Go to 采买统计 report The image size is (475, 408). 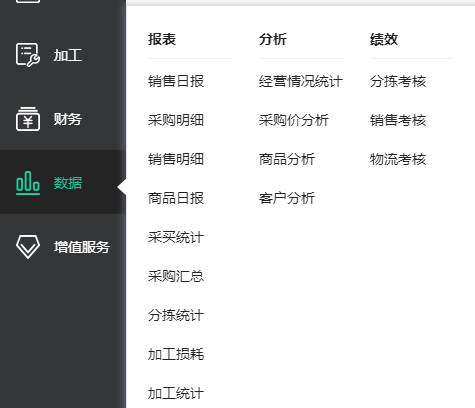(x=176, y=237)
